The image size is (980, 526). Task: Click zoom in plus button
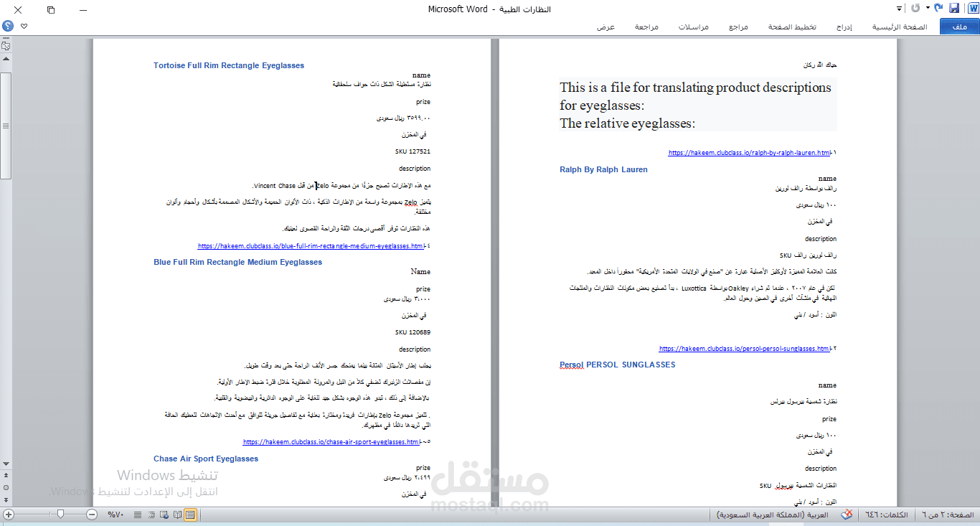coord(9,515)
